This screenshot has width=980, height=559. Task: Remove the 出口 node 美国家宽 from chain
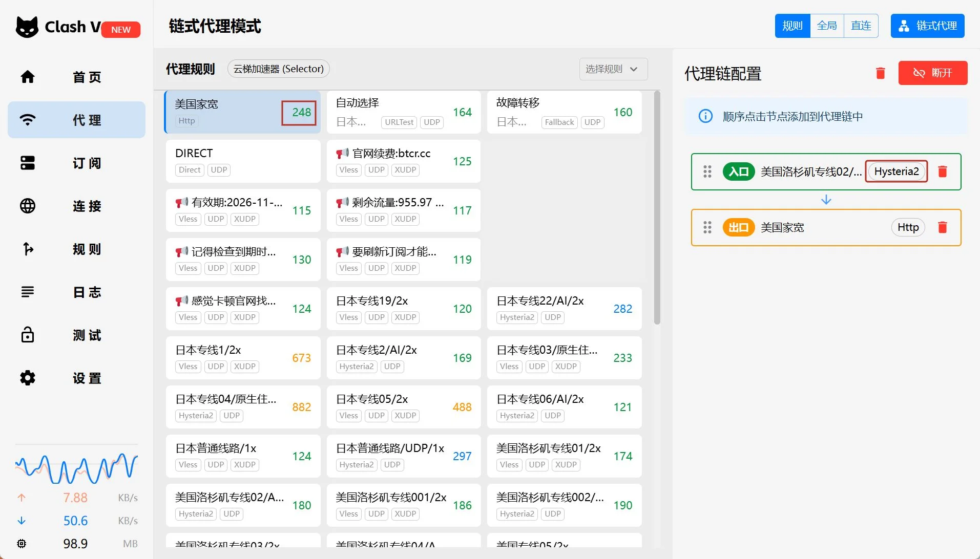[x=942, y=227]
